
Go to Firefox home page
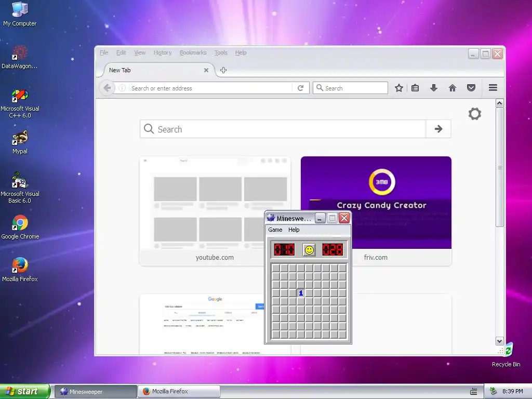pyautogui.click(x=453, y=88)
